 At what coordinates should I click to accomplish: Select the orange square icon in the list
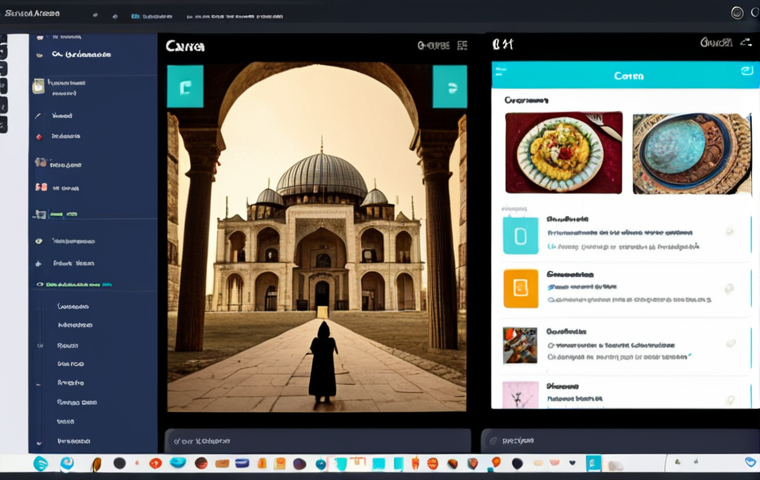[x=521, y=288]
